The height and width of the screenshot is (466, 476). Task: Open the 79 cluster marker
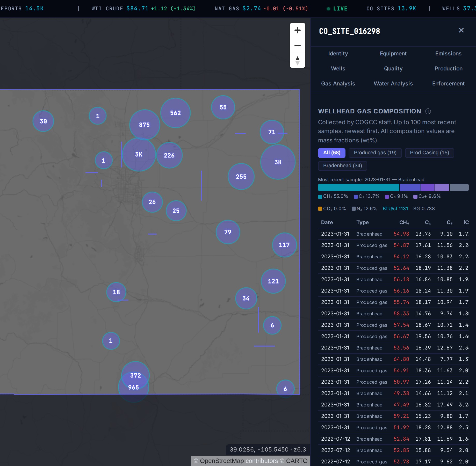tap(228, 232)
